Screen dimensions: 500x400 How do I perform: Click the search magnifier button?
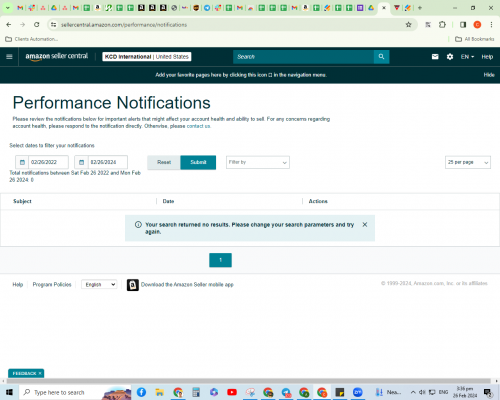click(381, 57)
